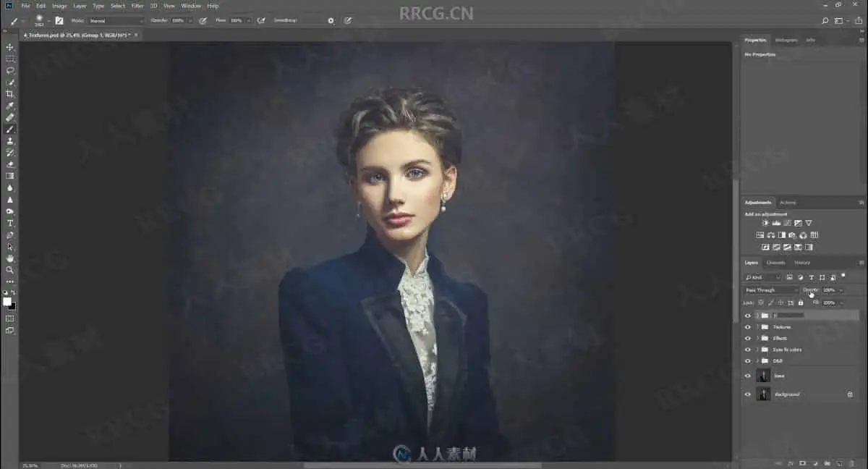Open the Filter menu
Screen dimensions: 868x469
[137, 6]
